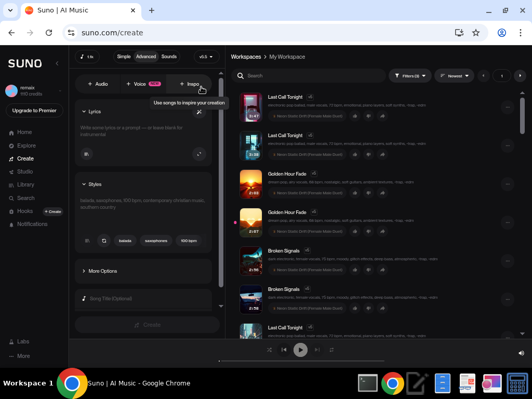The image size is (532, 399).
Task: Adjust the playback progress bar
Action: (x=300, y=361)
